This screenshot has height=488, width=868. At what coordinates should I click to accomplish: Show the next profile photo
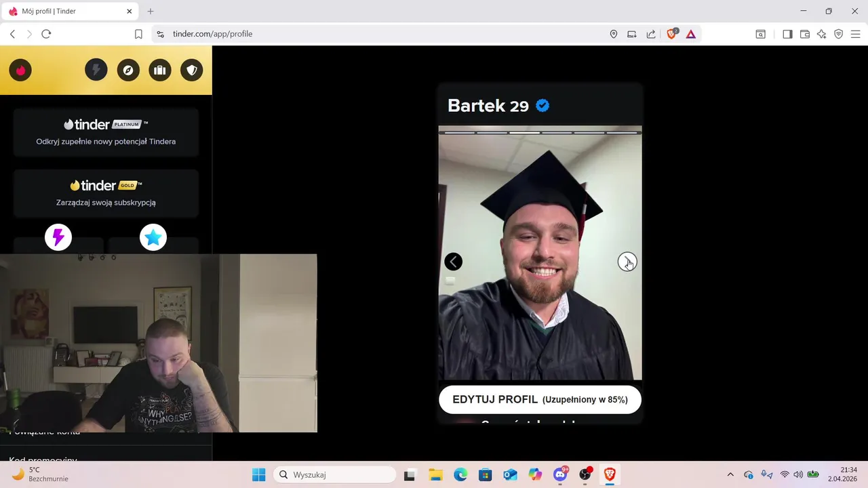[627, 262]
